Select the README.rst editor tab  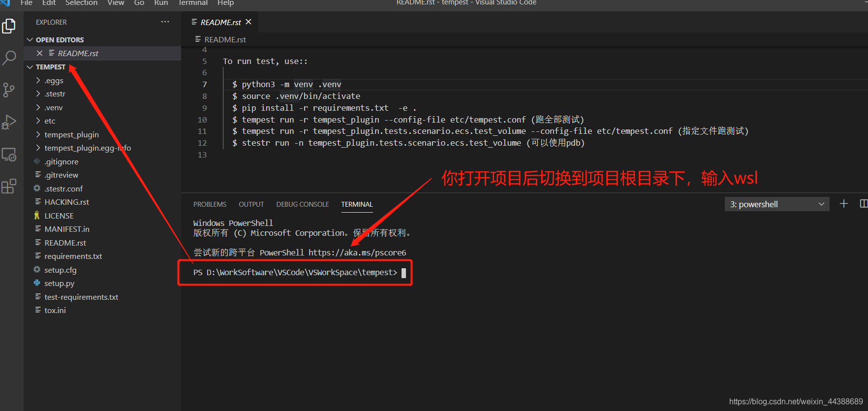(220, 22)
